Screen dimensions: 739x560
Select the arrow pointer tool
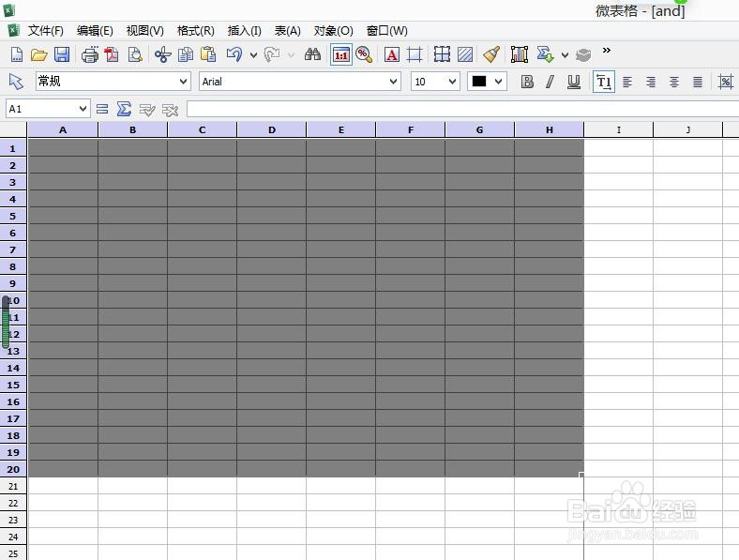click(16, 82)
